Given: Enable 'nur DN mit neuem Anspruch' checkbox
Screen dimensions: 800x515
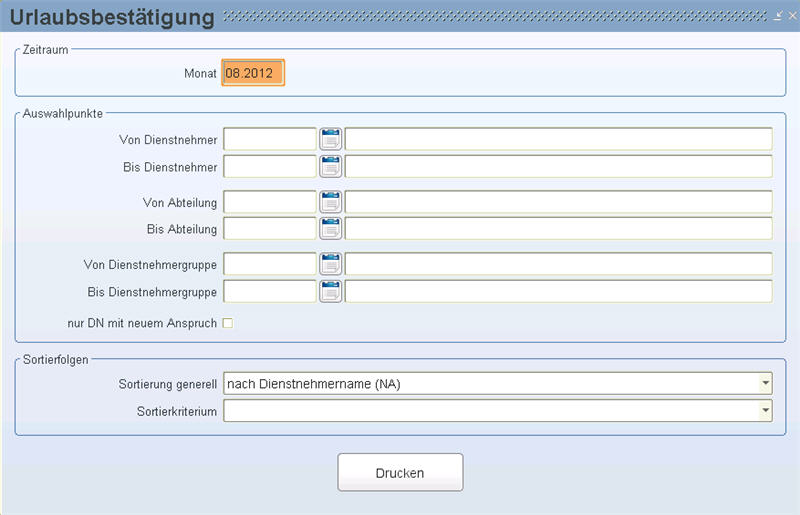Looking at the screenshot, I should pyautogui.click(x=227, y=323).
